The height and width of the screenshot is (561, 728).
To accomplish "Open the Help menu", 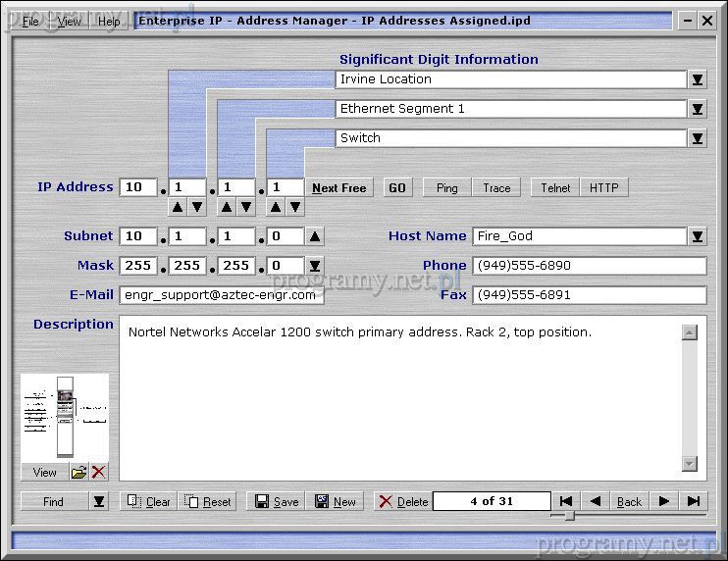I will (x=109, y=21).
